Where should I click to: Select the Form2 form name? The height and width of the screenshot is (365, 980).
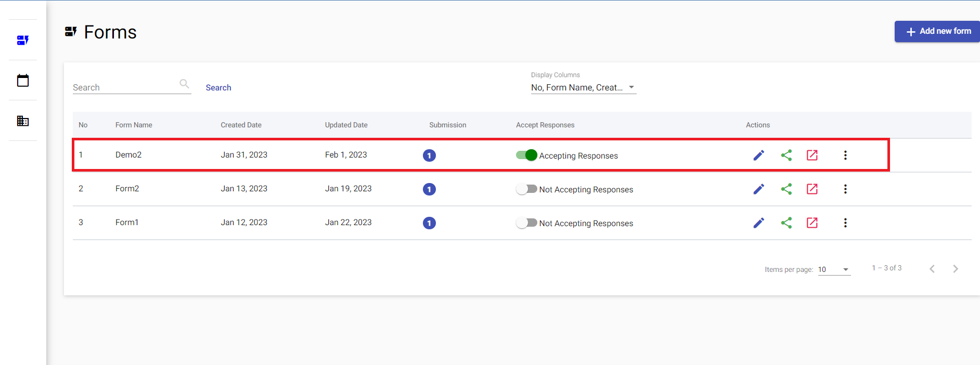point(127,189)
